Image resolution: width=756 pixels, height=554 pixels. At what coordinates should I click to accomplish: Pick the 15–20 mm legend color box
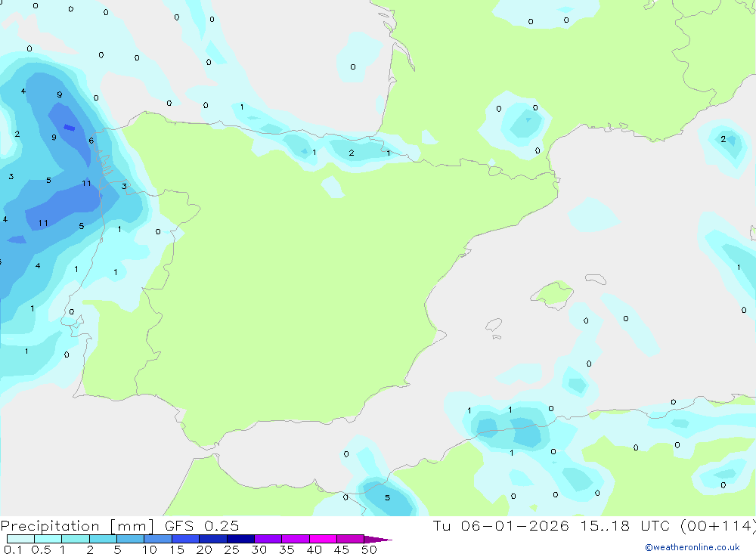point(185,539)
